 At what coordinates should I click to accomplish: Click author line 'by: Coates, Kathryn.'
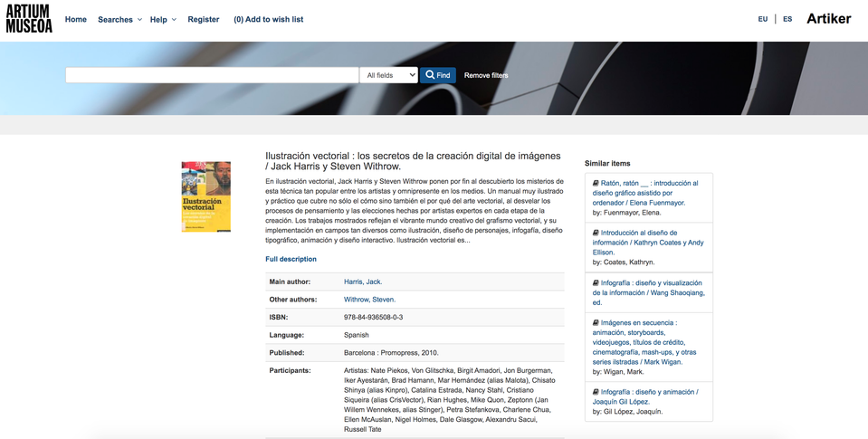[624, 262]
